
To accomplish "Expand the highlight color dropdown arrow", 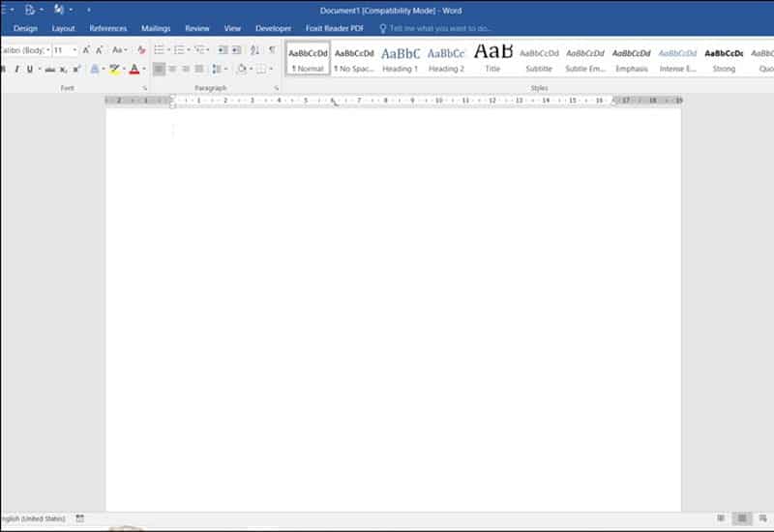I will click(x=124, y=70).
